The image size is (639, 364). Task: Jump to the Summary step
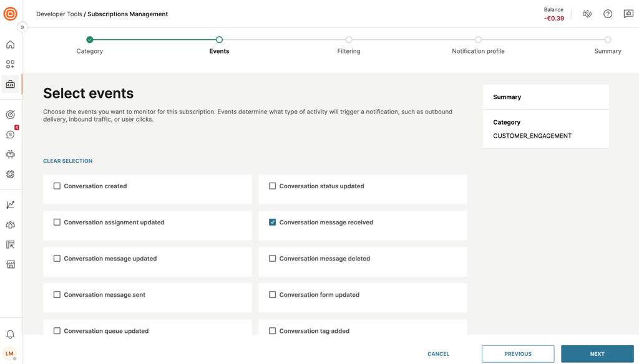coord(608,39)
